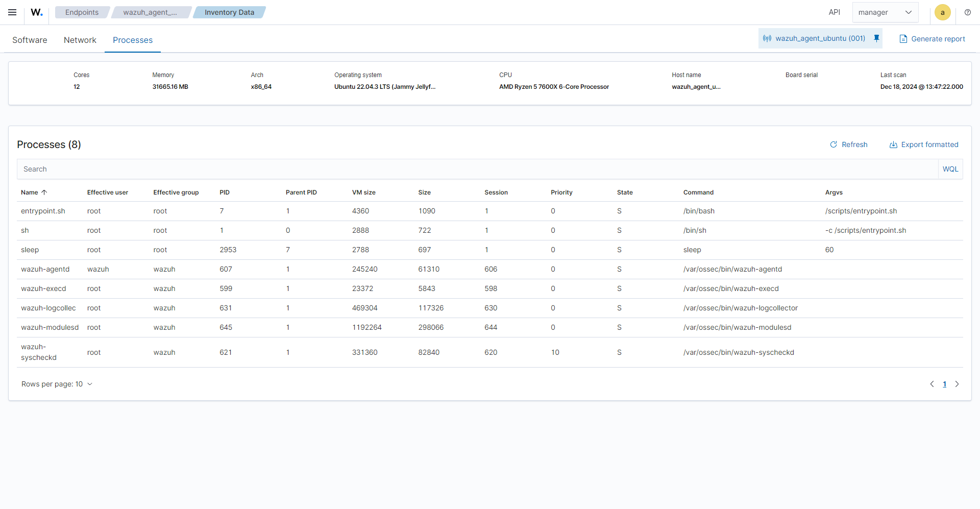This screenshot has width=980, height=509.
Task: Click the API label in header
Action: pyautogui.click(x=835, y=12)
